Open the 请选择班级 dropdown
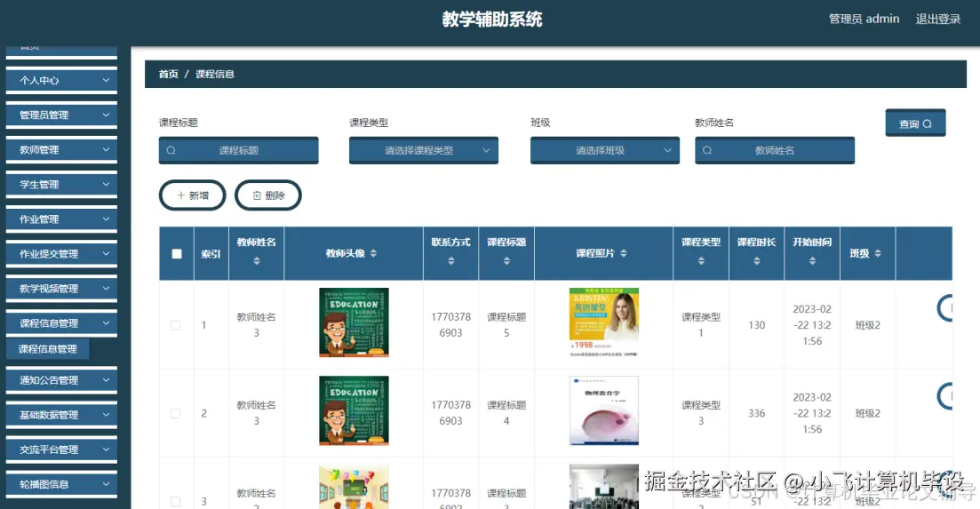The height and width of the screenshot is (509, 980). point(605,150)
